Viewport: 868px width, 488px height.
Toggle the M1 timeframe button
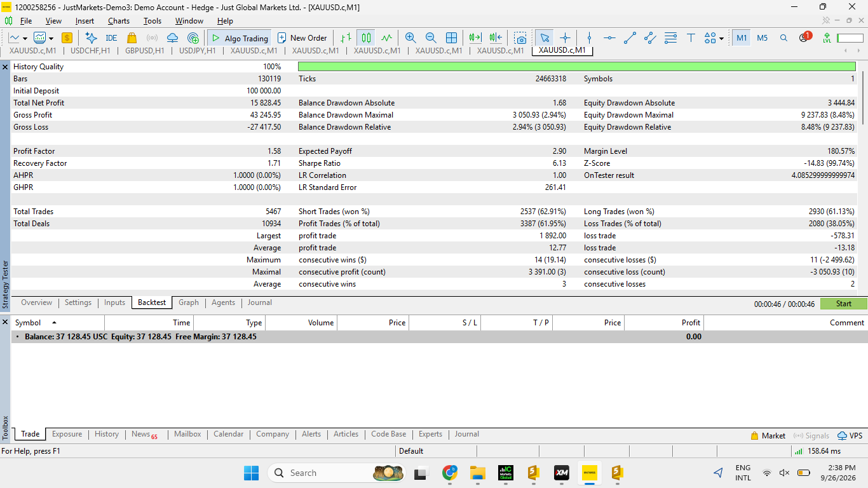pos(742,38)
